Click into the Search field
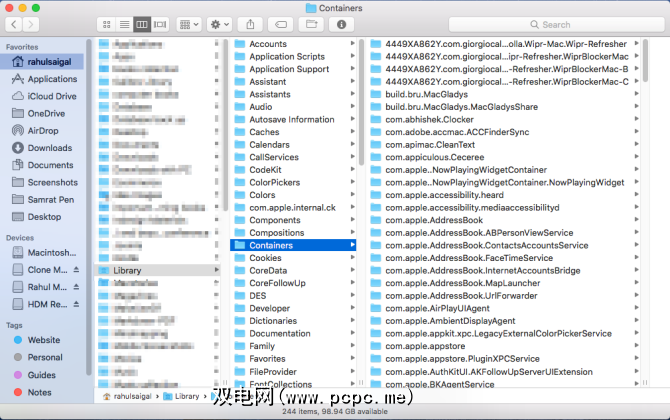Screen dimensions: 670x420 (x=556, y=25)
